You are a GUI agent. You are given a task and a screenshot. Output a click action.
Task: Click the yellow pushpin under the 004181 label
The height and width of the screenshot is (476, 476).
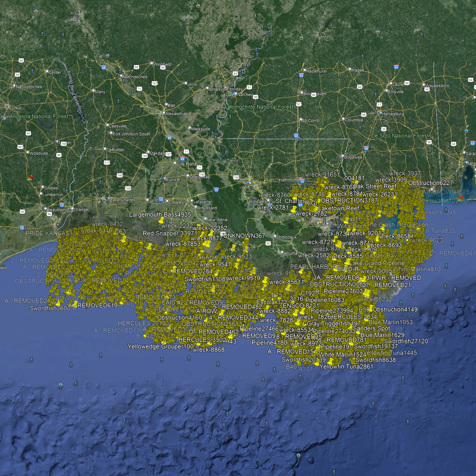356,182
